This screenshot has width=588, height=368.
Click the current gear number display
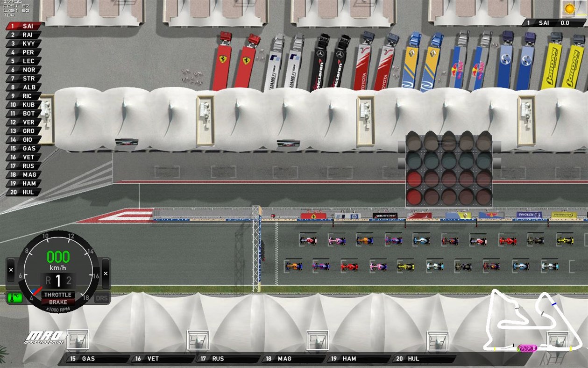point(58,281)
